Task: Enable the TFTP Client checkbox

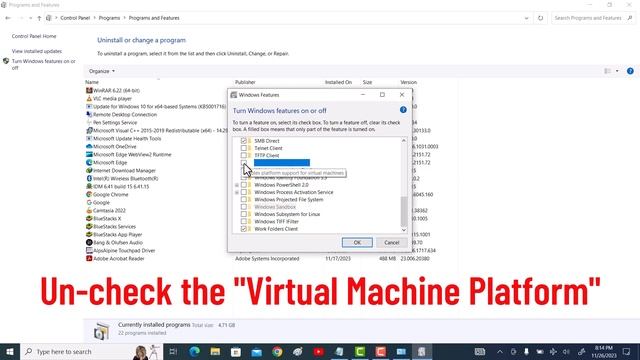Action: click(244, 156)
